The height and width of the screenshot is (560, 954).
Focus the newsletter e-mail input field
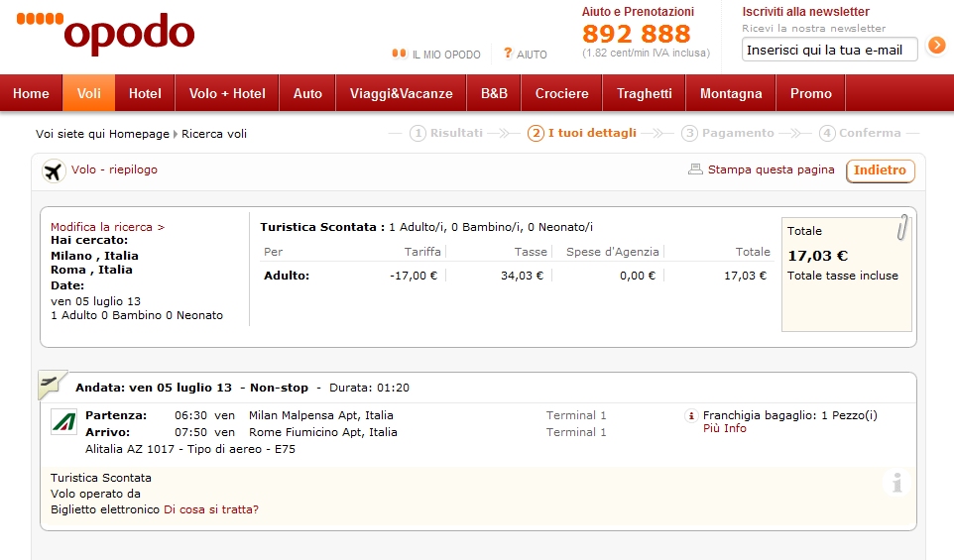coord(829,50)
